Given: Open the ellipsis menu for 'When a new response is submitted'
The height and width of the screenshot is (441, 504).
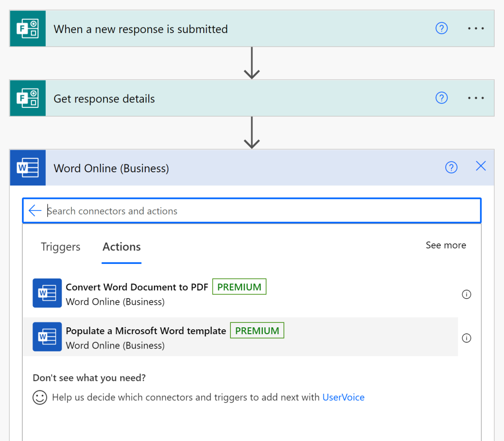Looking at the screenshot, I should pos(476,28).
